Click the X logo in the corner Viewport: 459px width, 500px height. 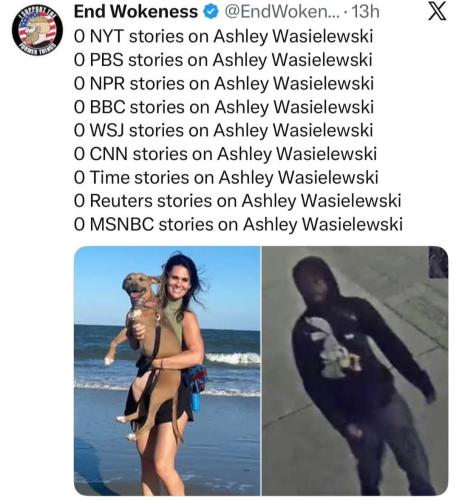(x=437, y=12)
